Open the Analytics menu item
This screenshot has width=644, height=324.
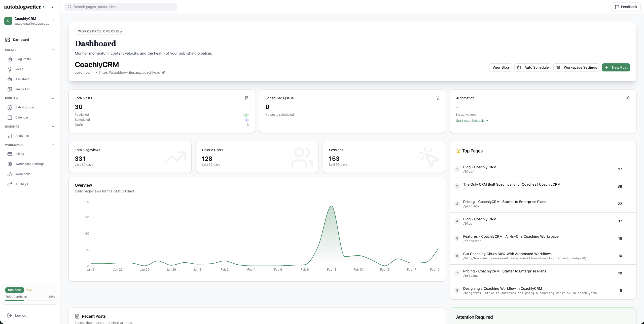tap(22, 136)
